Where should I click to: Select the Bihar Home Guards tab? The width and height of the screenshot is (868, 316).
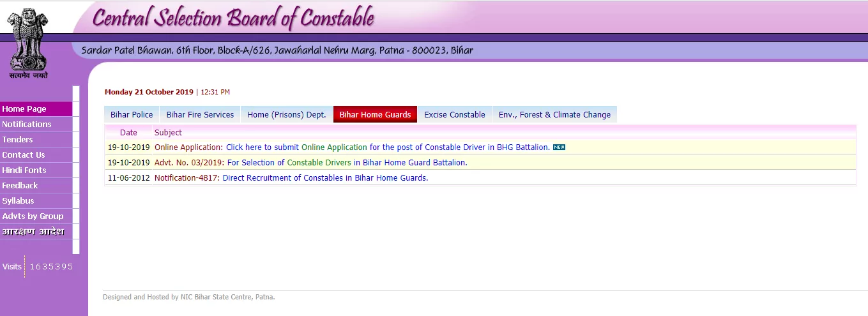point(375,115)
